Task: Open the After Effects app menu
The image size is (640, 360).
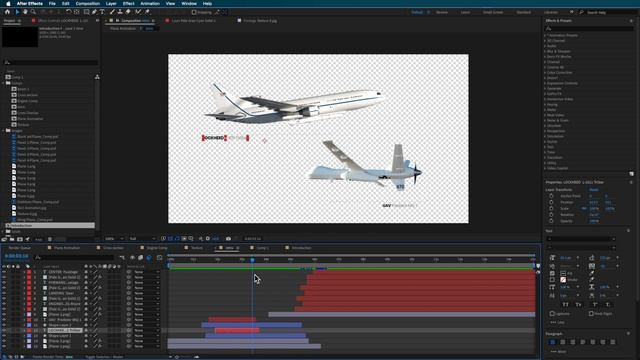Action: tap(29, 3)
